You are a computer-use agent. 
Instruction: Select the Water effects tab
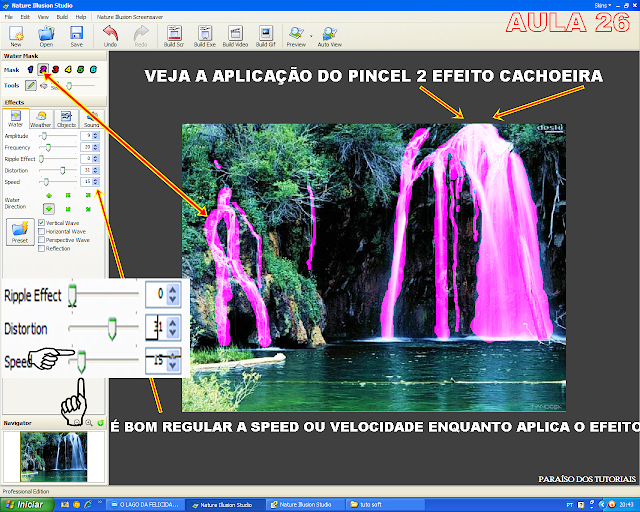(x=16, y=119)
